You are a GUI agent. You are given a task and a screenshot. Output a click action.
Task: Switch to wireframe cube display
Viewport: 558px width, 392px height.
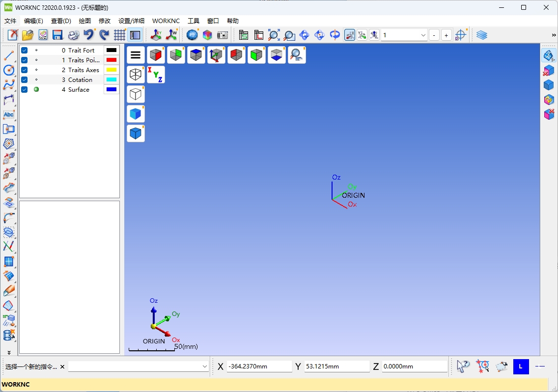click(x=136, y=75)
